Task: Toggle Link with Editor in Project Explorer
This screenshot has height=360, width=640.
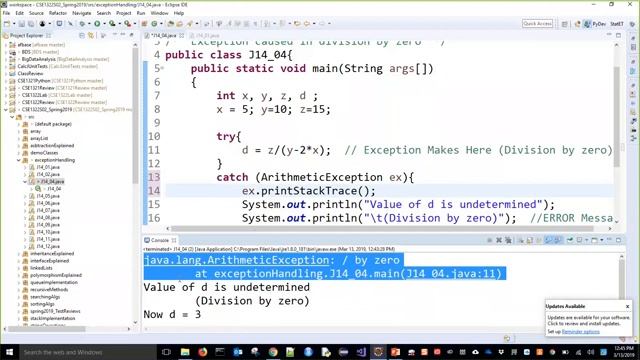Action: 91,36
